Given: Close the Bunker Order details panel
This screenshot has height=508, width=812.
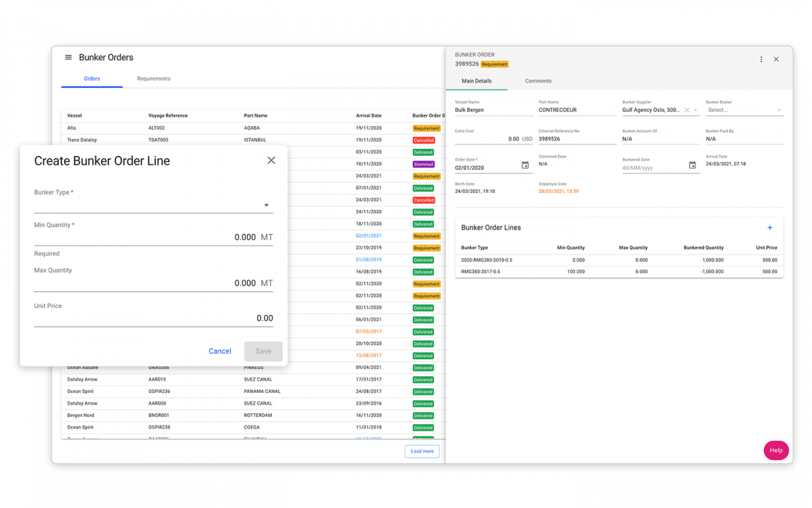Looking at the screenshot, I should (x=776, y=60).
